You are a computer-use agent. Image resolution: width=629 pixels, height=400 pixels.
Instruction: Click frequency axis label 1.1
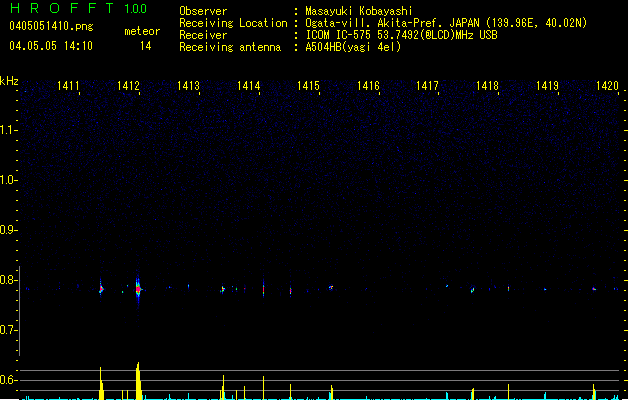click(8, 130)
